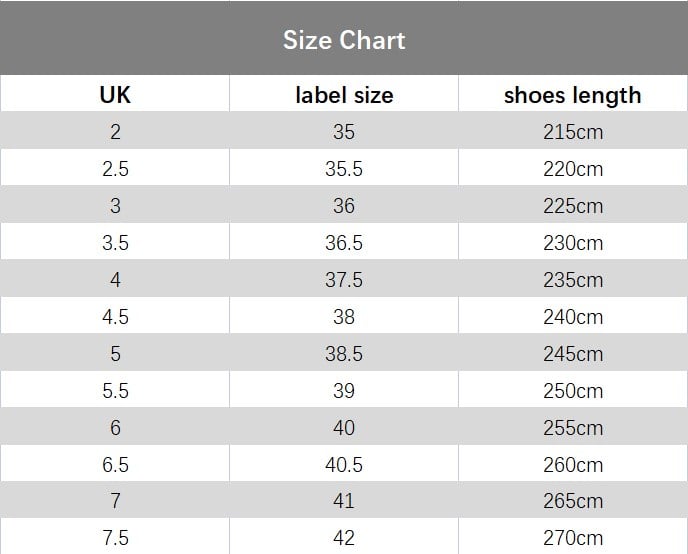Click the 225cm shoes length cell
Viewport: 688px width, 554px height.
coord(573,206)
